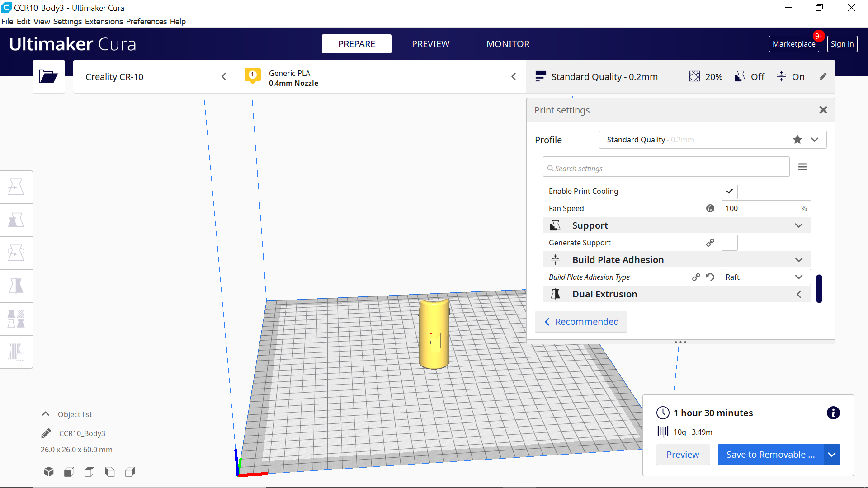The width and height of the screenshot is (868, 488).
Task: Switch to the PREVIEW tab
Action: (430, 44)
